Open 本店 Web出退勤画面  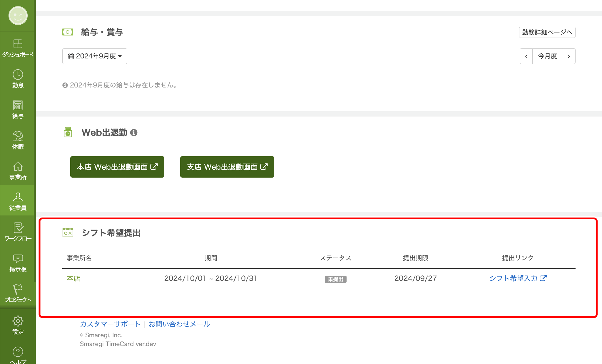coord(117,167)
